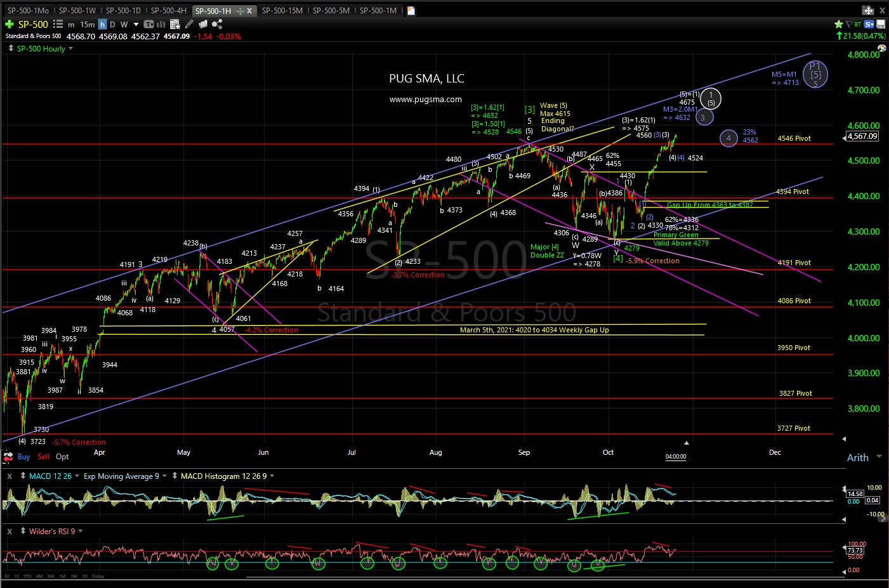The image size is (889, 588).
Task: Switch to the SP-500-1M tab
Action: pyautogui.click(x=378, y=11)
